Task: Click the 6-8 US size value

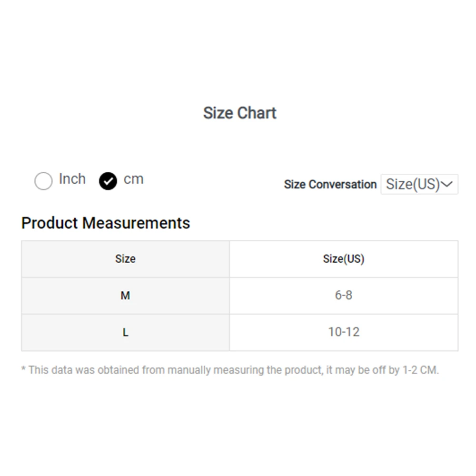Action: click(343, 295)
